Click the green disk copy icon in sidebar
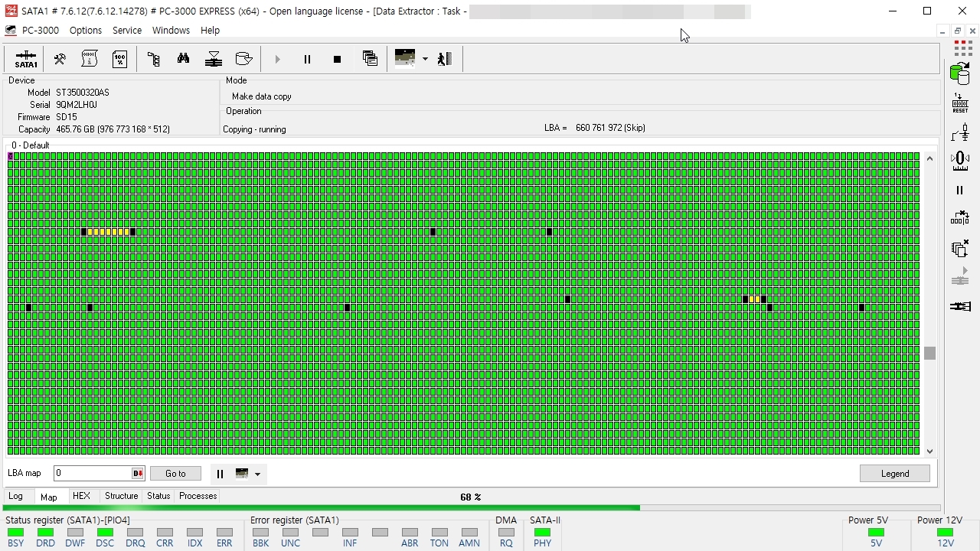Viewport: 980px width, 551px height. [959, 73]
